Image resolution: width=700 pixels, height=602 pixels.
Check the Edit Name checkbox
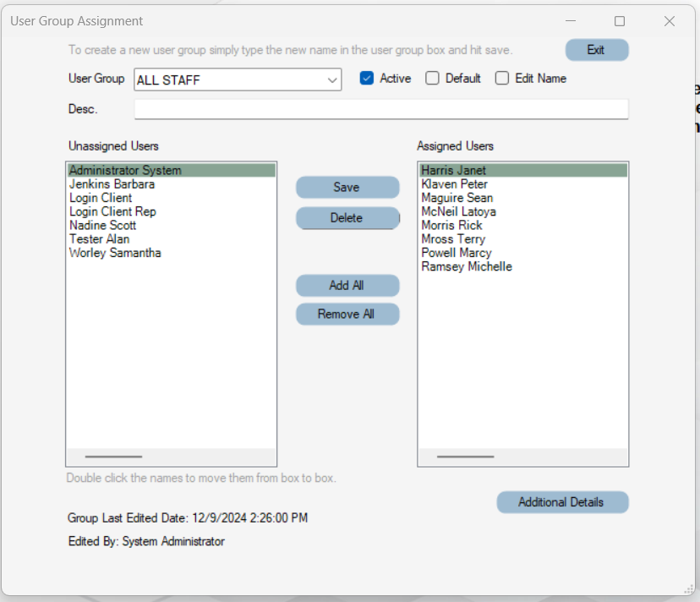click(x=501, y=78)
